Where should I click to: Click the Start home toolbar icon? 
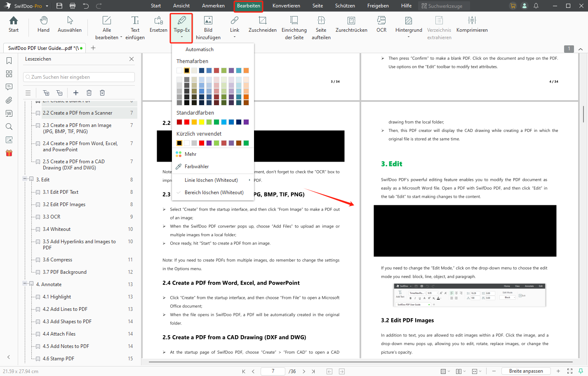[x=14, y=25]
